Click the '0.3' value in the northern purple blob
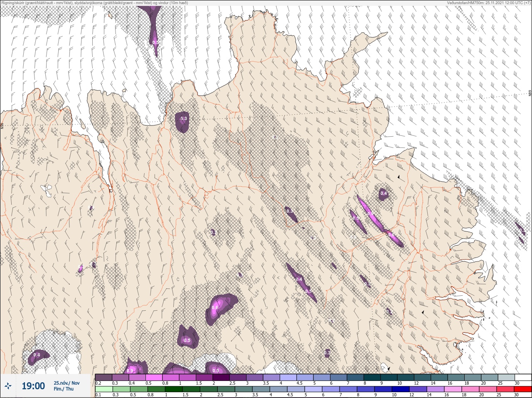532x398 pixels. click(x=184, y=118)
